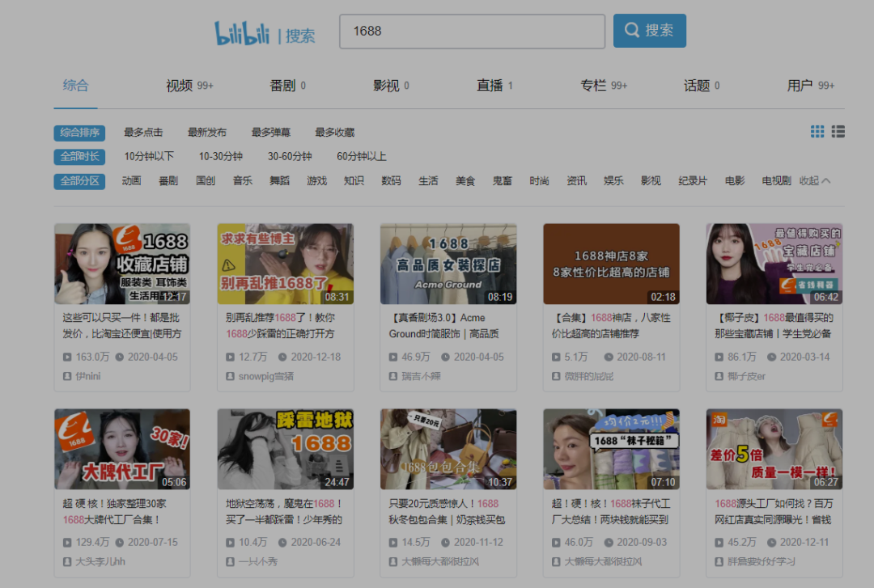874x588 pixels.
Task: Open the 最值得购买的宝藏店铺 thumbnail
Action: point(774,264)
